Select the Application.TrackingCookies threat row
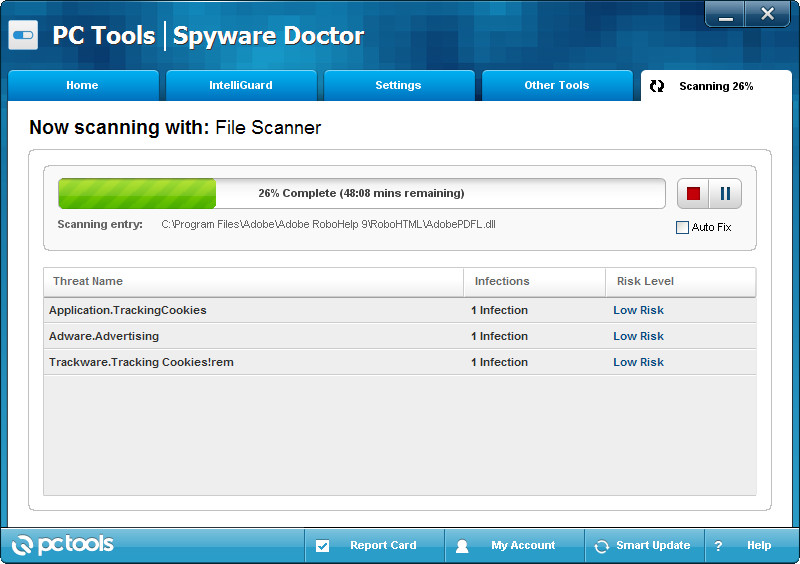This screenshot has width=800, height=564. point(399,310)
